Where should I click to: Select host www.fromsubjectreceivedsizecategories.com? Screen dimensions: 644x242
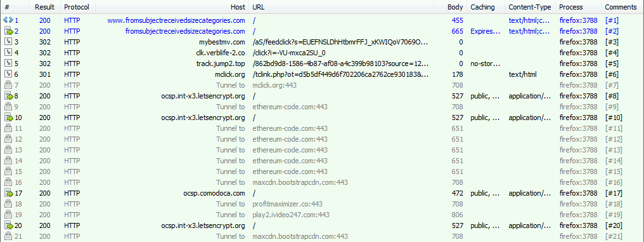176,20
